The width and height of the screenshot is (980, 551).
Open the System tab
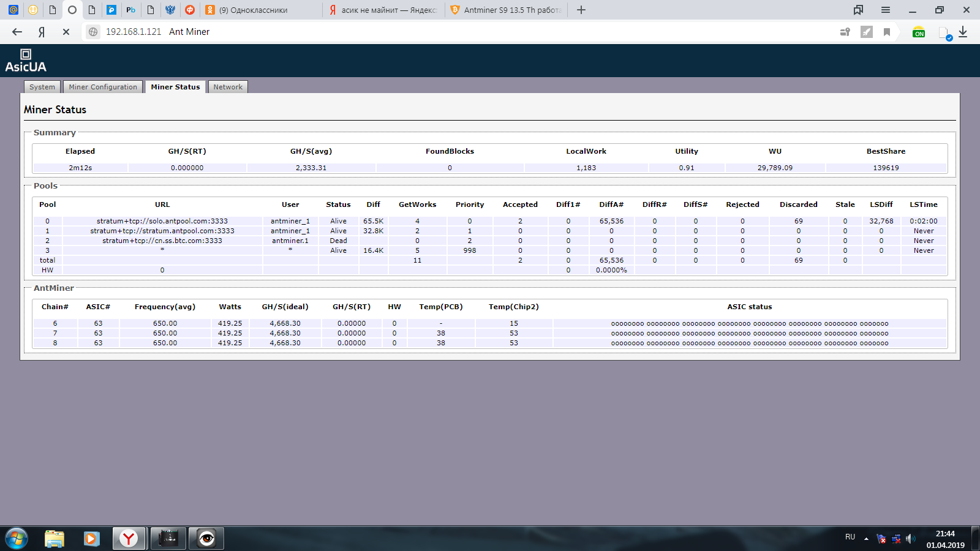click(x=42, y=87)
